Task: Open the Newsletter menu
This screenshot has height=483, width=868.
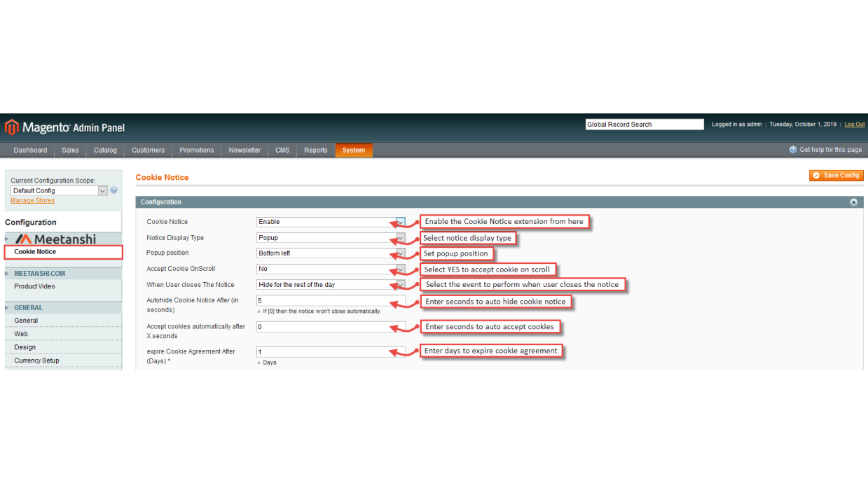Action: coord(244,150)
